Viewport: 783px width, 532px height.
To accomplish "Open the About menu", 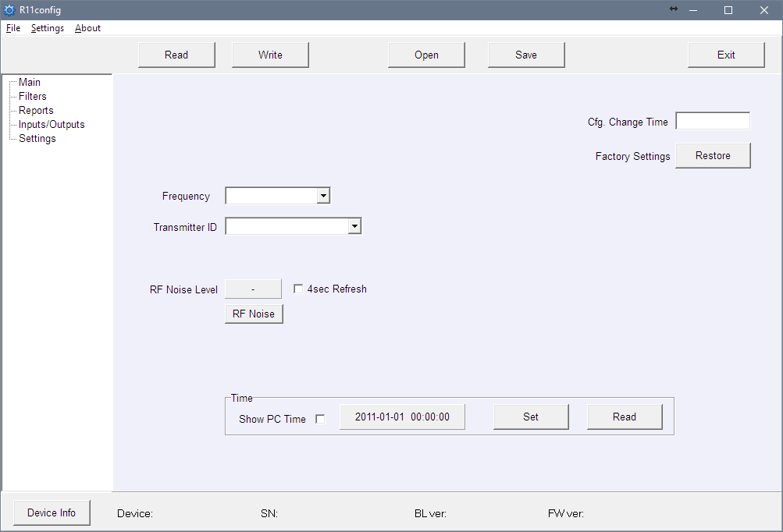I will (x=87, y=28).
